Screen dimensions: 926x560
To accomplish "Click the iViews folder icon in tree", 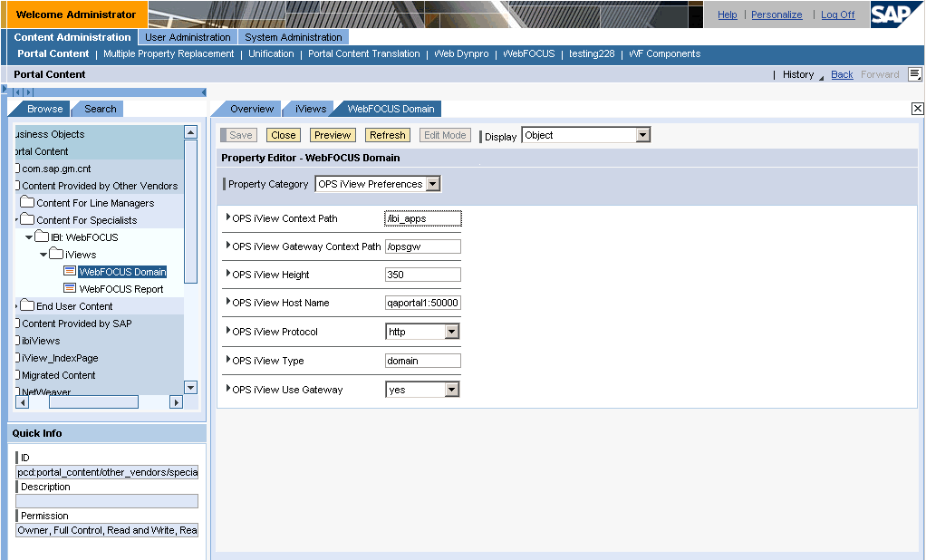I will point(56,255).
